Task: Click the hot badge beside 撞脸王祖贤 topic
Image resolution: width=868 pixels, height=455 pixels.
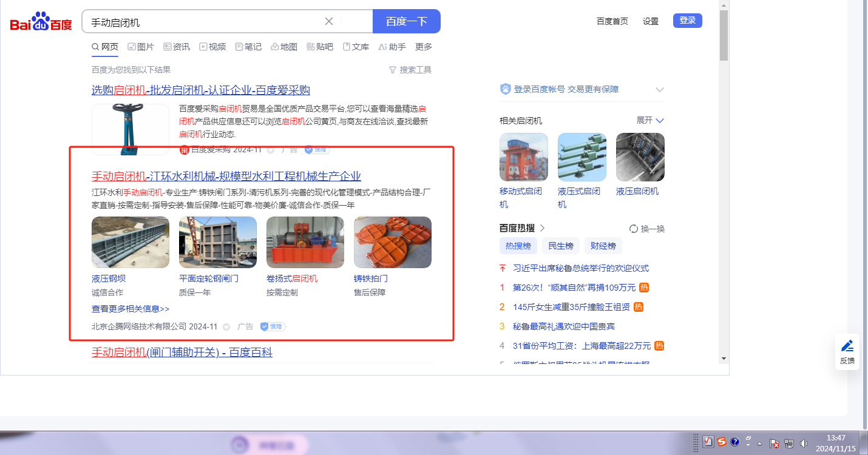Action: 639,307
